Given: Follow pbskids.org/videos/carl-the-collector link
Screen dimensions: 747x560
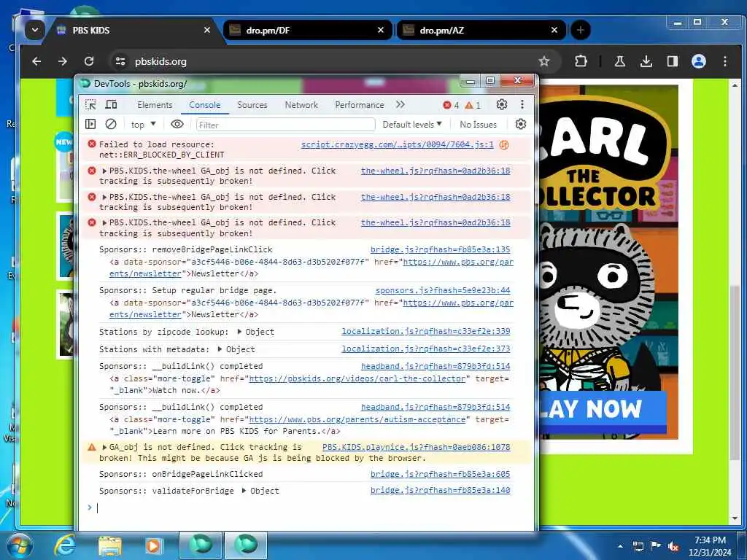Looking at the screenshot, I should pos(357,378).
